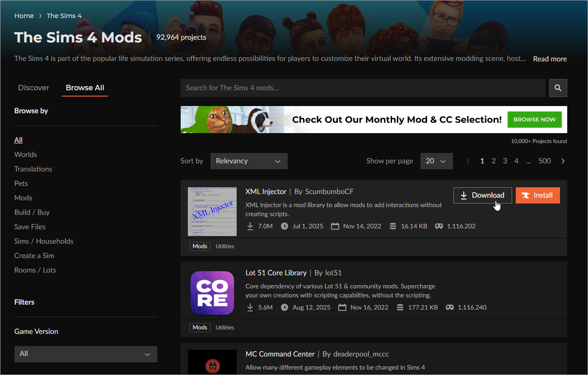The height and width of the screenshot is (375, 588).
Task: Click XML Injector created calendar icon
Action: point(335,226)
